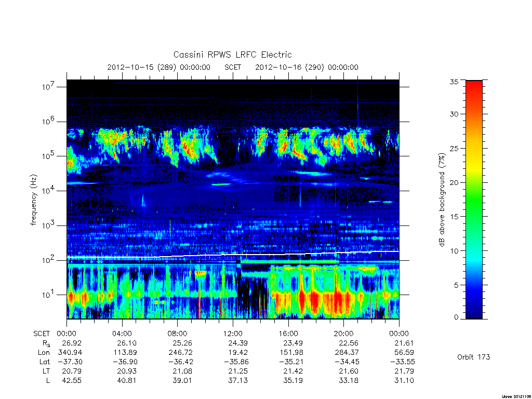
Task: Select start date '2012-10-15 (289) 00:00:00'
Action: [x=159, y=67]
